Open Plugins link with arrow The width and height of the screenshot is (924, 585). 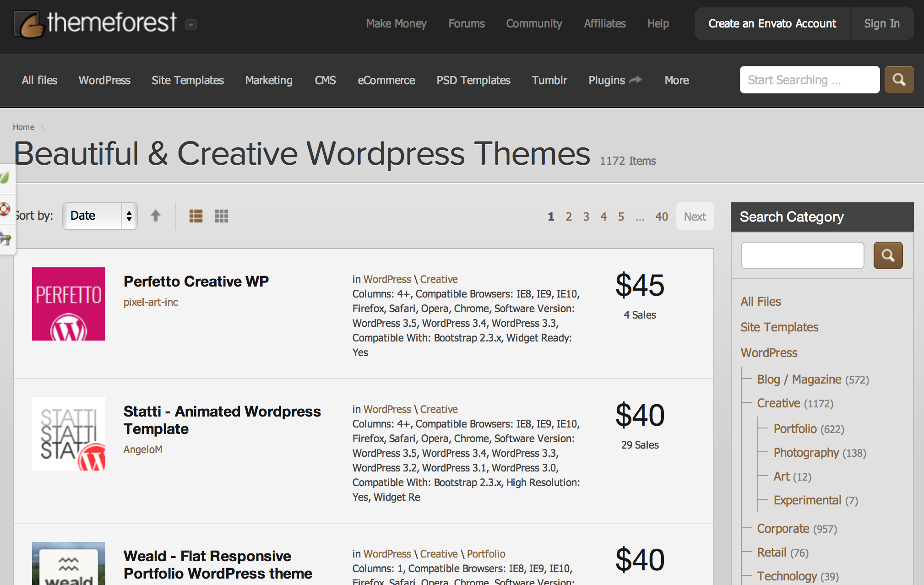tap(615, 81)
